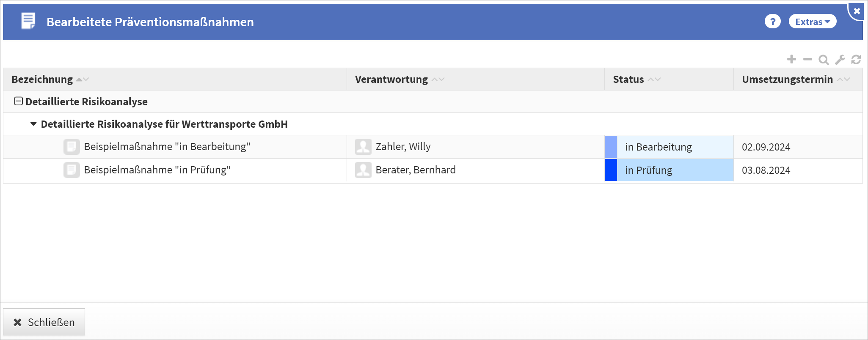Click the user avatar next to Berater, Bernhard
The width and height of the screenshot is (868, 340).
coord(363,170)
